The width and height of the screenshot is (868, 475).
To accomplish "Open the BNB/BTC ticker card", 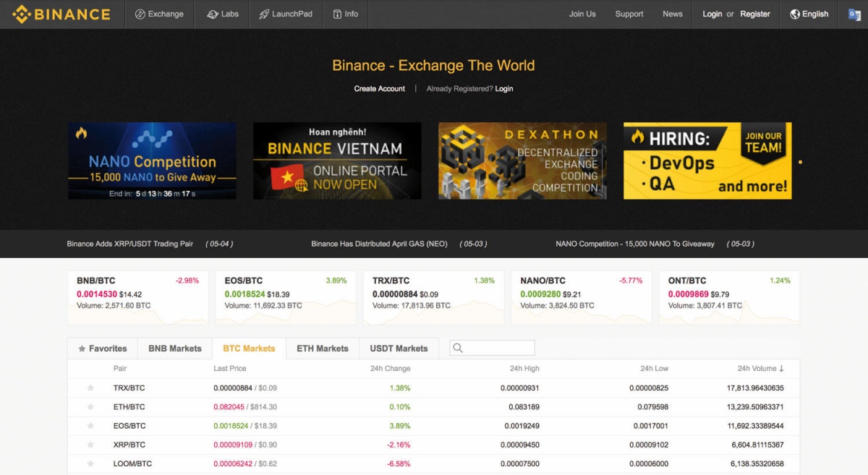I will tap(137, 298).
